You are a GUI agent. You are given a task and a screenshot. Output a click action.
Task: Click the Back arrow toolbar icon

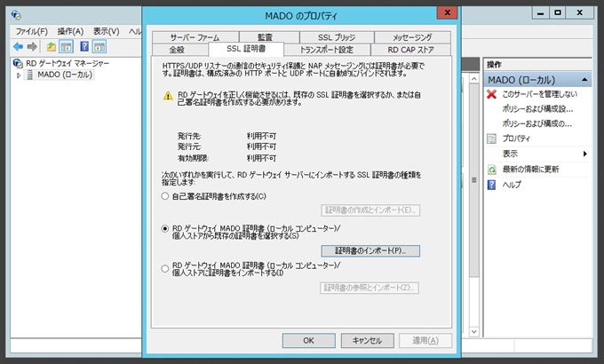18,46
